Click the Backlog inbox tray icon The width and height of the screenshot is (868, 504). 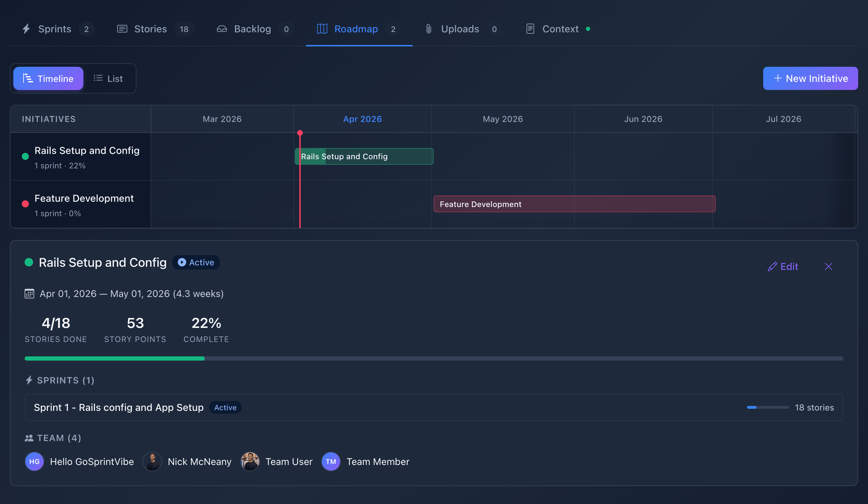(222, 29)
